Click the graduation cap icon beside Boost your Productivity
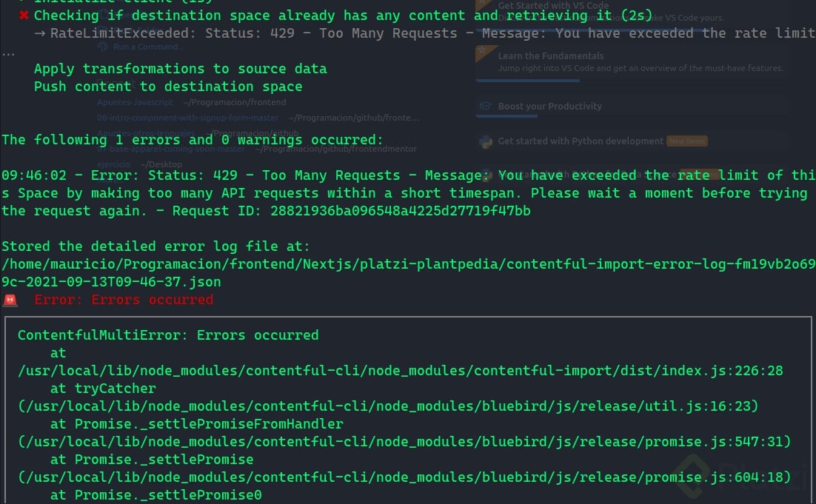 (486, 106)
